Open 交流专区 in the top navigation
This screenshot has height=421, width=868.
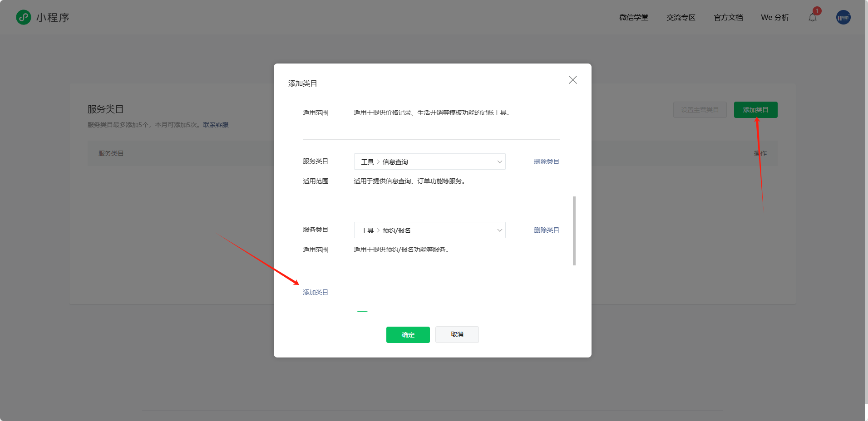pyautogui.click(x=681, y=17)
